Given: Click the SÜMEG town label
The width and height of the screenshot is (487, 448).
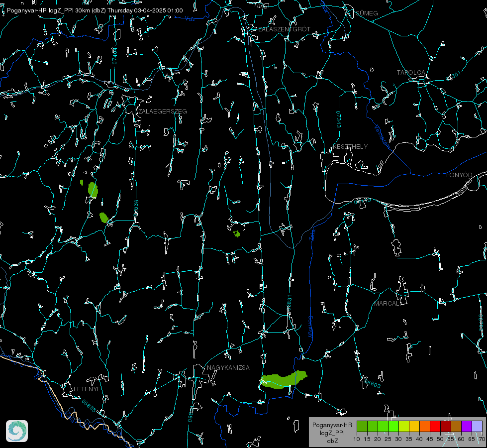Looking at the screenshot, I should coord(367,13).
